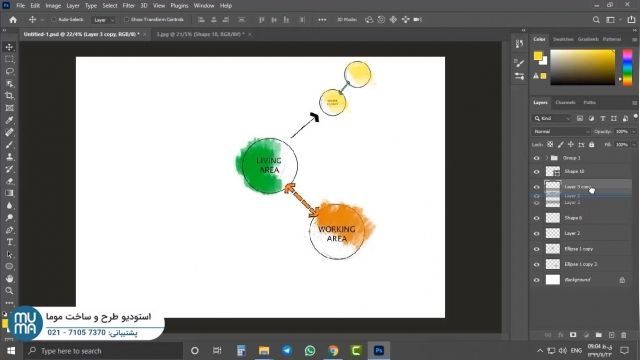Toggle layer filtering on or off
The image size is (640, 360).
636,116
